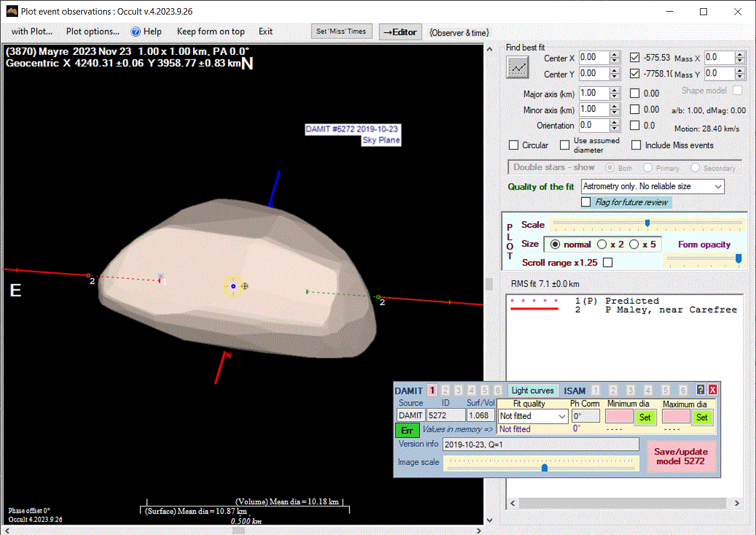The height and width of the screenshot is (535, 756).
Task: Open the Plot options menu
Action: pos(93,32)
